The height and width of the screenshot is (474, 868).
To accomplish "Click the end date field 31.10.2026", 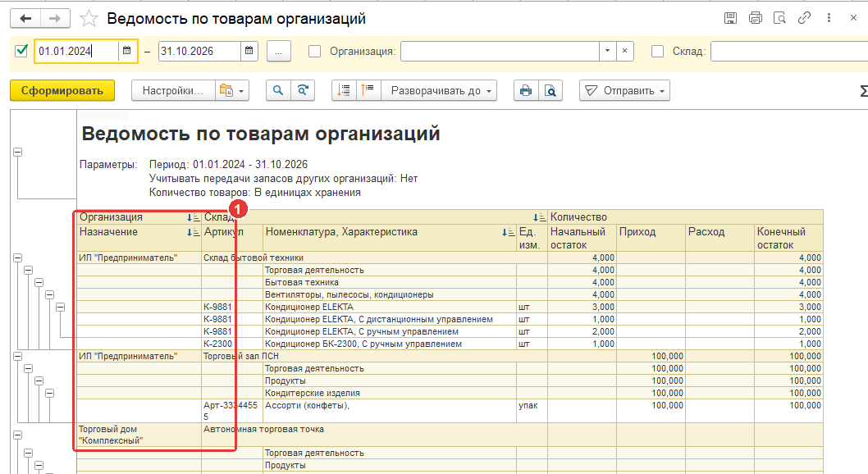I will (x=199, y=51).
